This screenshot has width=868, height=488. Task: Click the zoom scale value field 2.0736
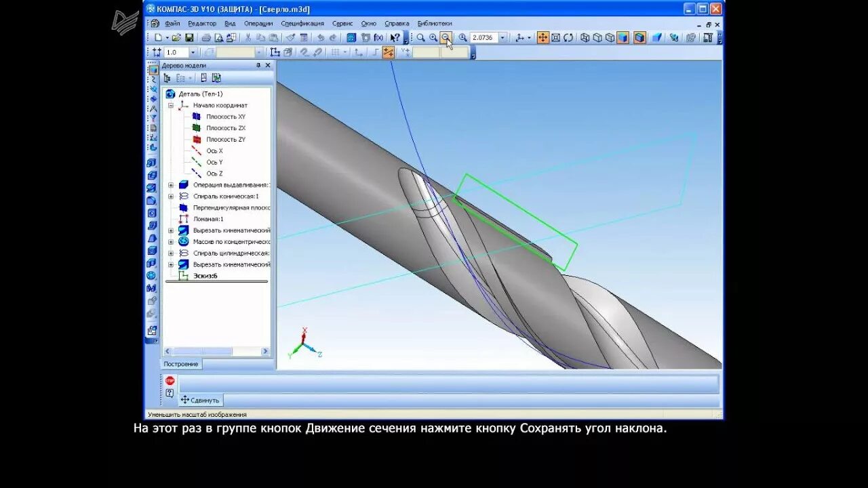tap(484, 38)
